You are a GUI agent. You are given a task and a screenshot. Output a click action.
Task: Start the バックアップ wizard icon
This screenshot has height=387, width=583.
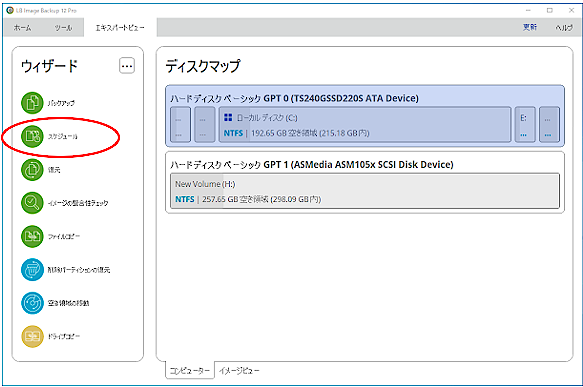(32, 103)
